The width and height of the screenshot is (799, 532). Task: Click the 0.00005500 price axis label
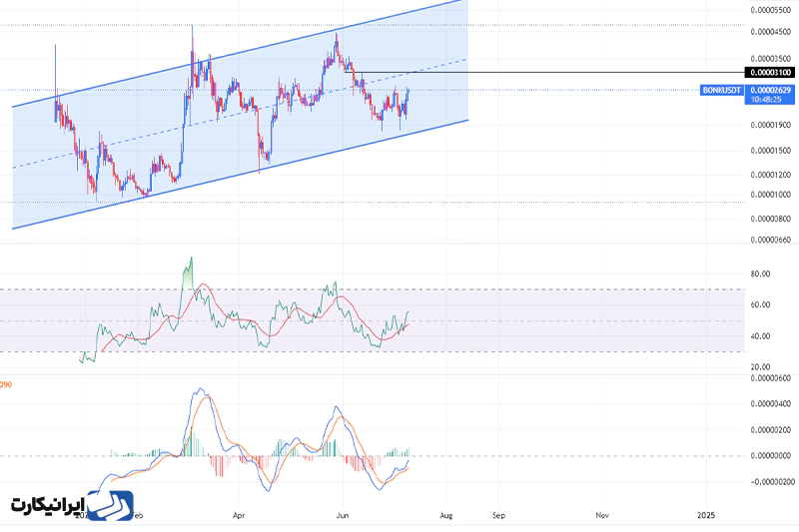[770, 10]
